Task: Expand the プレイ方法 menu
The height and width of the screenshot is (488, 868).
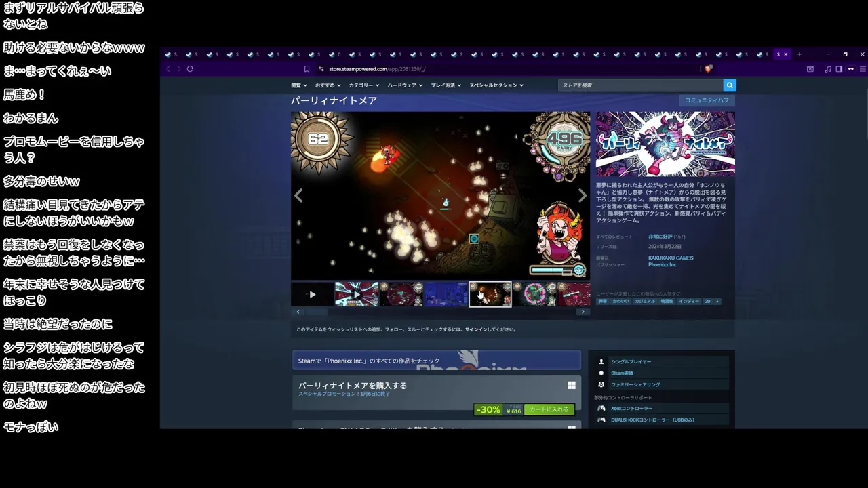Action: point(446,85)
